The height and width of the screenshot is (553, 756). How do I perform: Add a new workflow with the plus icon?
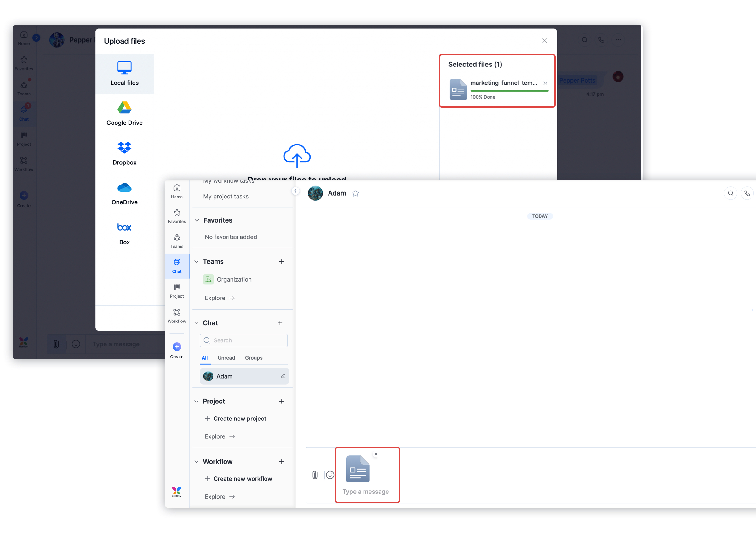pyautogui.click(x=282, y=462)
